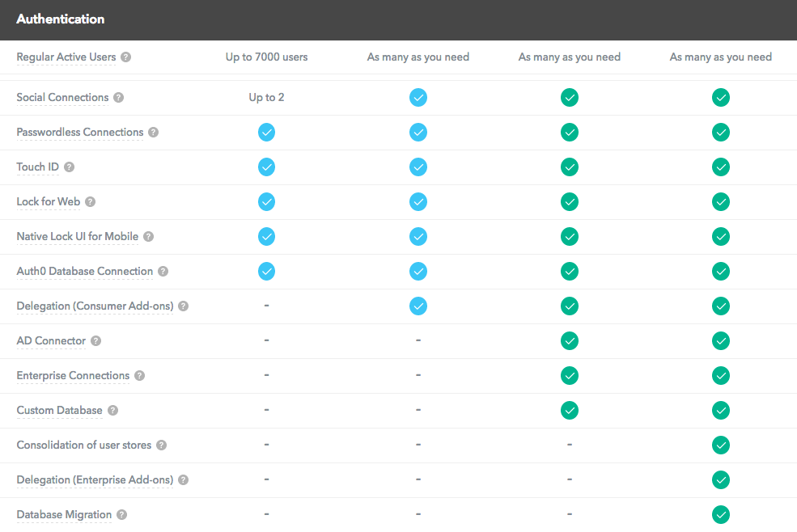Click the blue checkmark for Delegation Consumer Add-ons

(x=418, y=306)
